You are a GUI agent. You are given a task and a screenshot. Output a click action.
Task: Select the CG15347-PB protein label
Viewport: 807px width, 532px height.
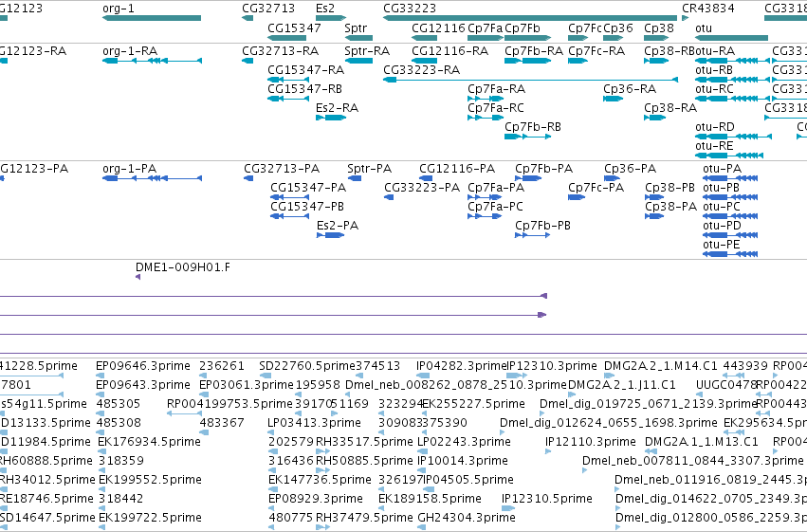(x=307, y=207)
